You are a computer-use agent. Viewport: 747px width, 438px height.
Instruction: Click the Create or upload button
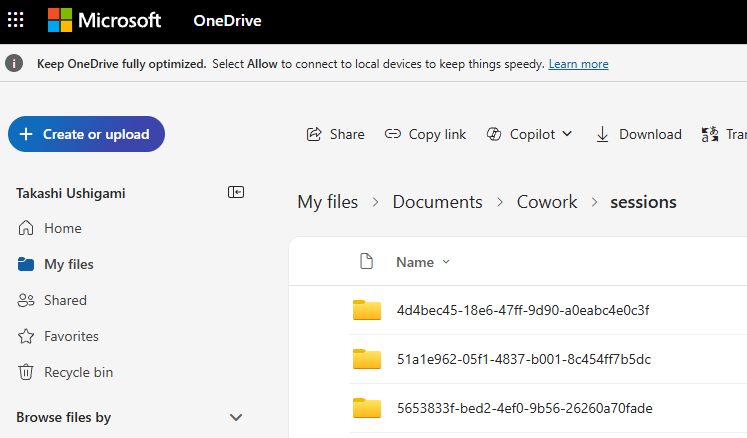(x=86, y=134)
